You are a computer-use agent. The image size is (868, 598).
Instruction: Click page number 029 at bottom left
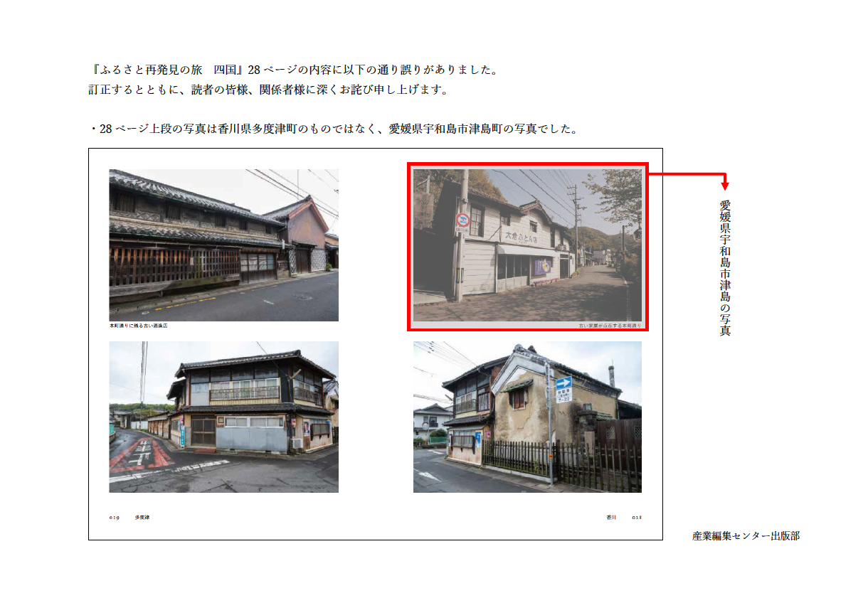pyautogui.click(x=114, y=518)
